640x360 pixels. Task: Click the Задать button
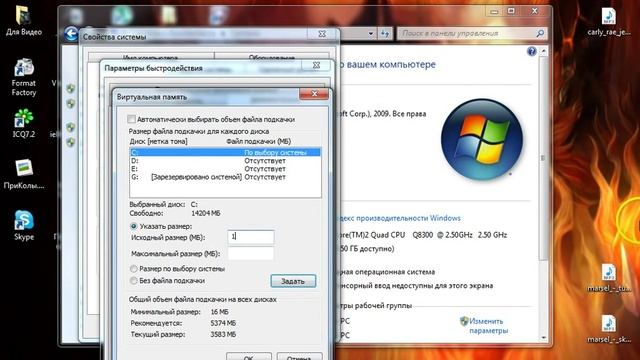(x=293, y=281)
